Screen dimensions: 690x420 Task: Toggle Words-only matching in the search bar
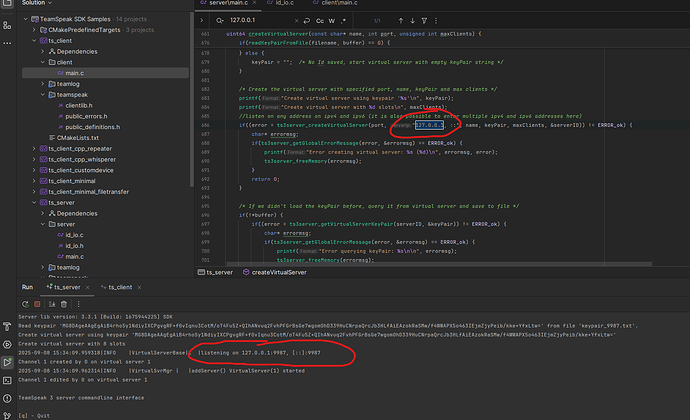332,19
